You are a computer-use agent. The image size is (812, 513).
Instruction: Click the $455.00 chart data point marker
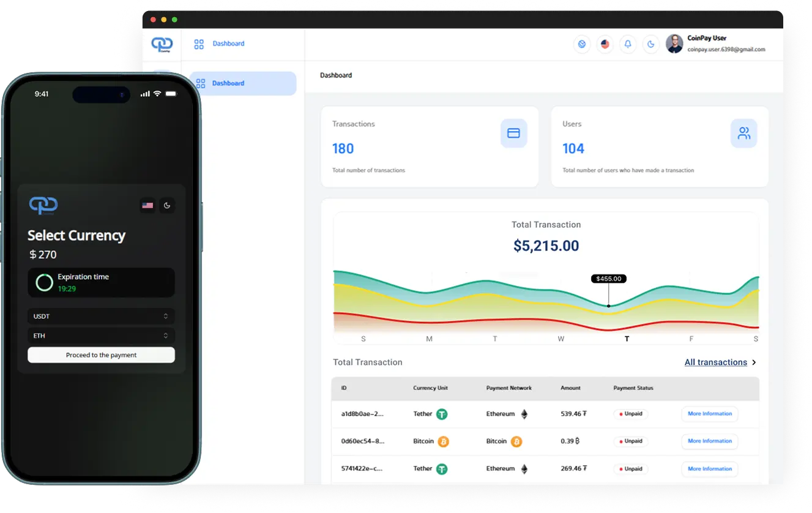(608, 305)
